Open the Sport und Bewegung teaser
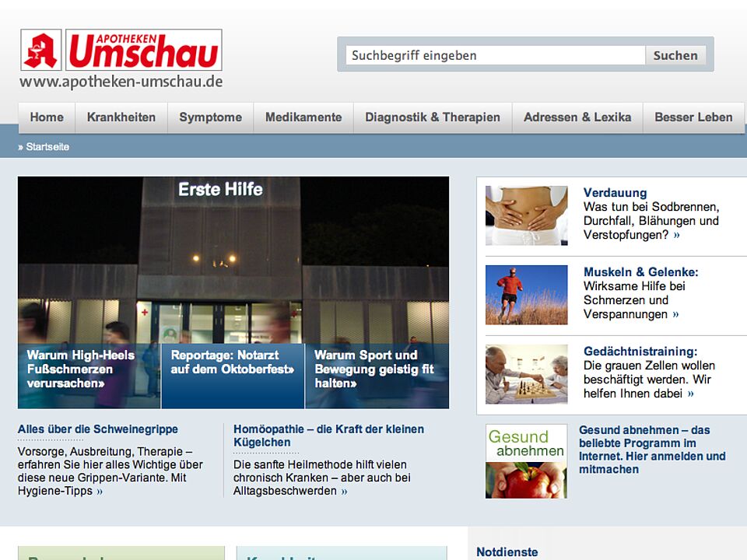747x560 pixels. tap(374, 369)
